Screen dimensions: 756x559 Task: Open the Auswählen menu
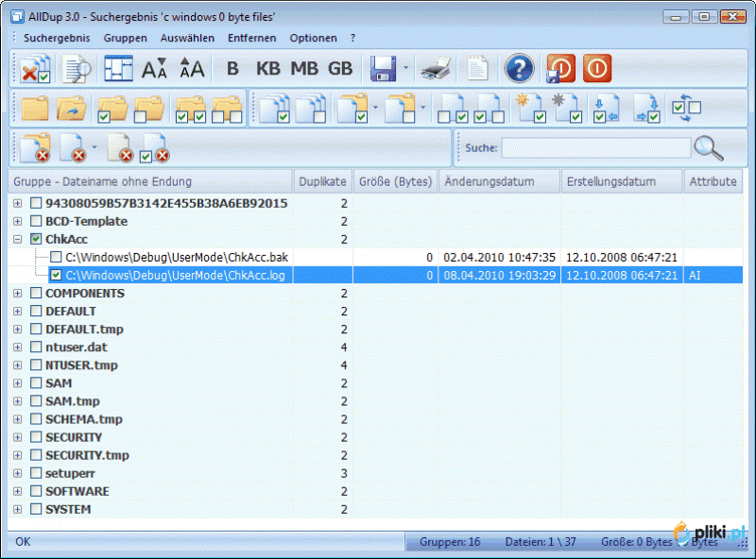point(187,38)
